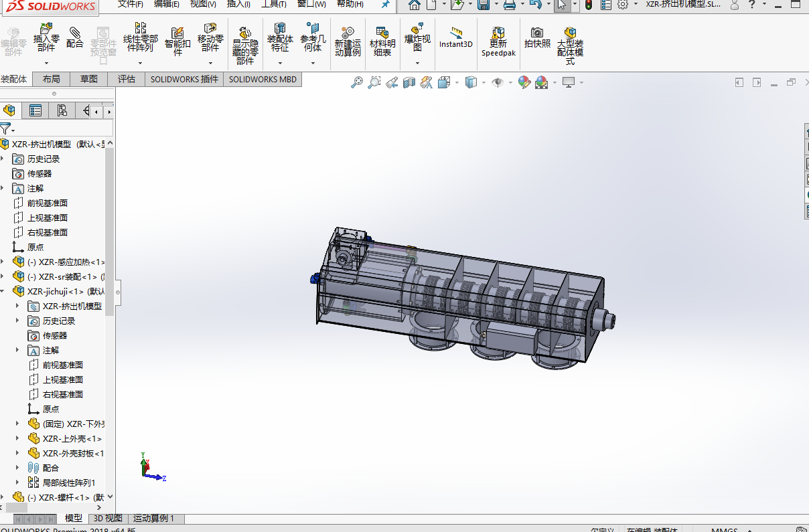Click the 智能扣件 (Smart Fasteners) tool
The width and height of the screenshot is (809, 532).
(x=177, y=41)
